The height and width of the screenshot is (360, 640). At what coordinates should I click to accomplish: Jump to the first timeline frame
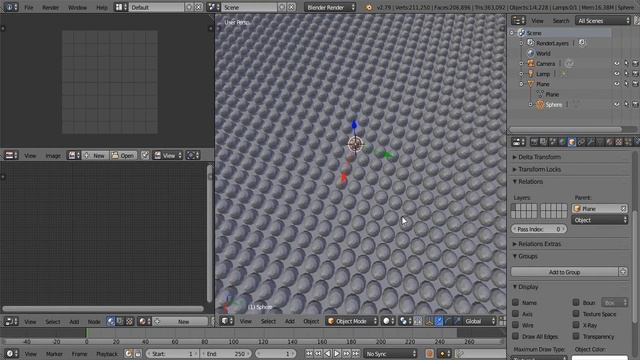coord(309,353)
